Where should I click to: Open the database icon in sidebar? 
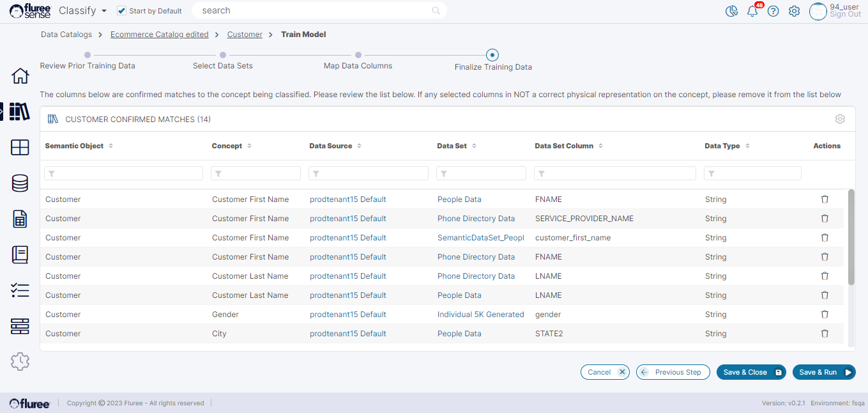pos(20,183)
